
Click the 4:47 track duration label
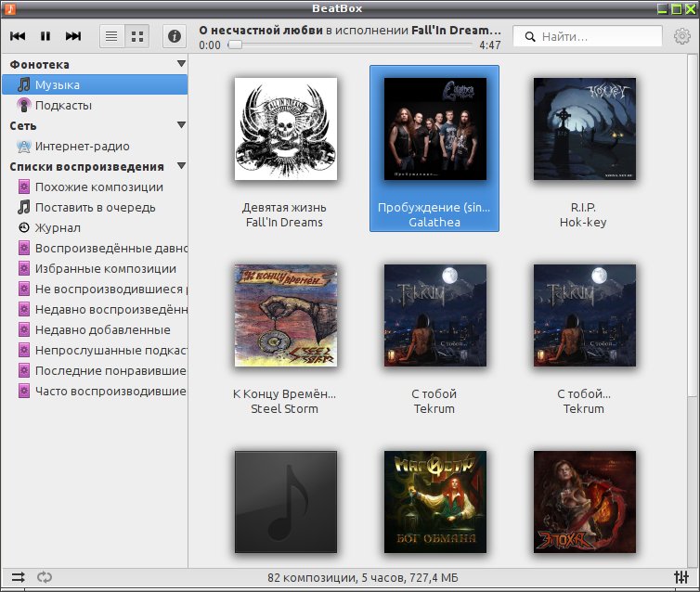490,45
